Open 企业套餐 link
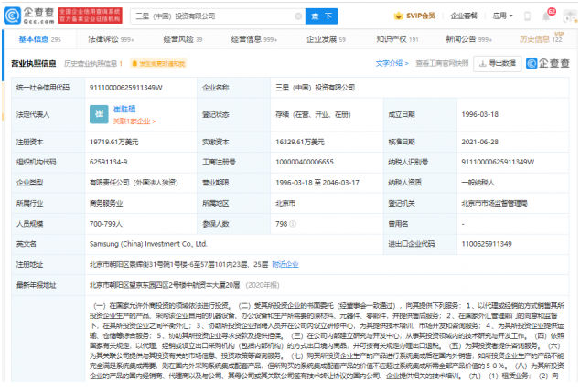580x392 pixels. coord(464,16)
